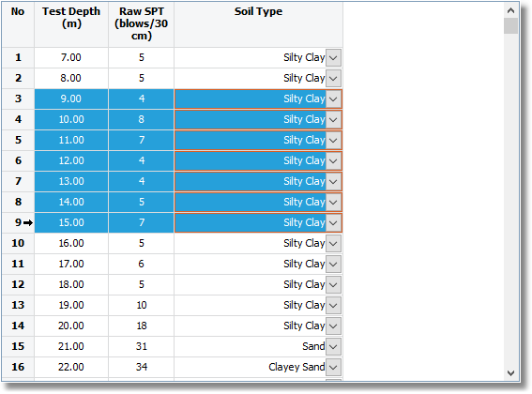This screenshot has width=532, height=394.
Task: Select row header number 12
Action: pyautogui.click(x=18, y=285)
